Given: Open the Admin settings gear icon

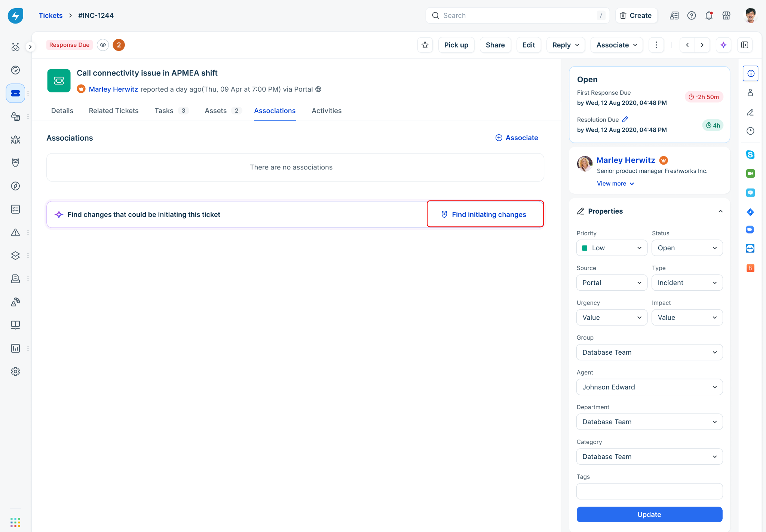Looking at the screenshot, I should click(15, 372).
